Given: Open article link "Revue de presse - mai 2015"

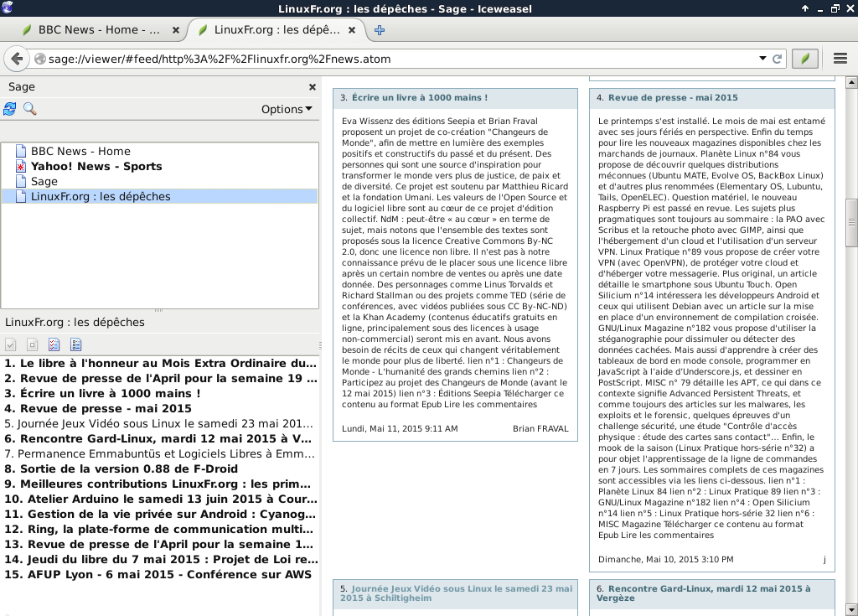Looking at the screenshot, I should [x=673, y=97].
